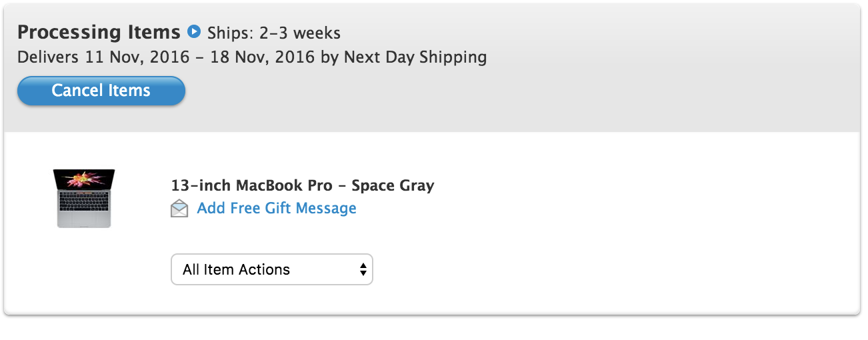Hit the blue Cancel Items button
This screenshot has height=340, width=868.
coord(101,91)
